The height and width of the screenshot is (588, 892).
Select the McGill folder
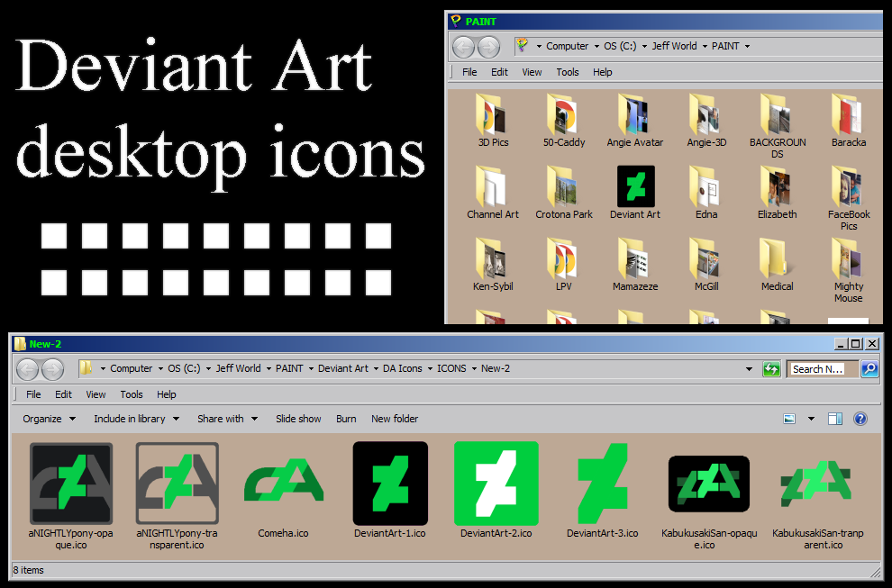coord(706,265)
